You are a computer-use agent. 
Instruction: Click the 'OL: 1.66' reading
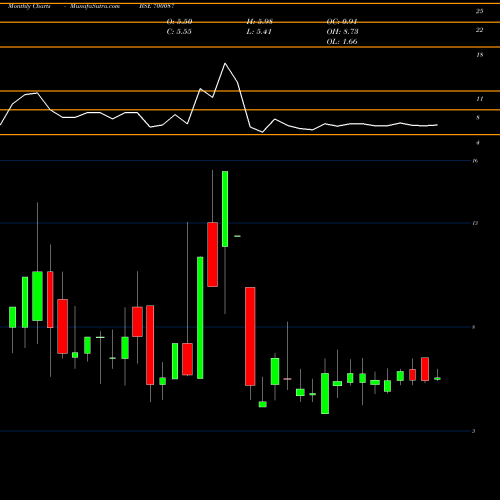pos(342,42)
